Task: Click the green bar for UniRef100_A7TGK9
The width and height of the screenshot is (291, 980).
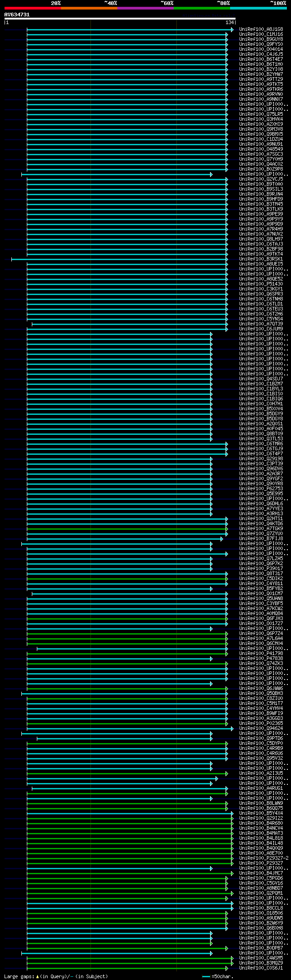Action: click(127, 529)
